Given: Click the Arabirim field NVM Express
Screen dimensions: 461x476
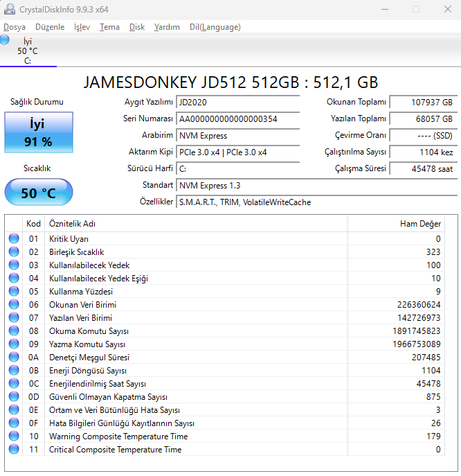Looking at the screenshot, I should point(238,136).
